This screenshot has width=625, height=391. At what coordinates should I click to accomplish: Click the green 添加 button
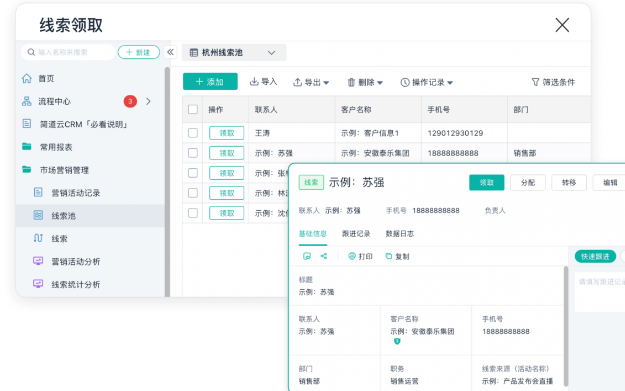210,81
